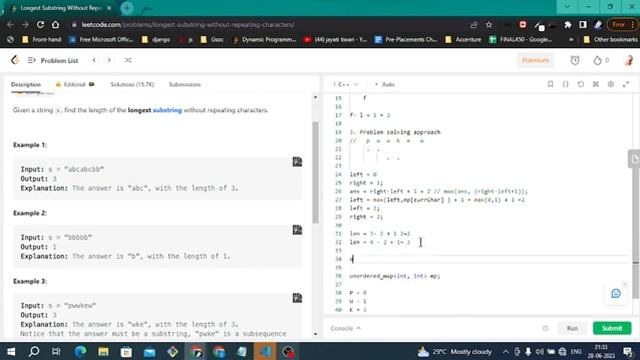This screenshot has width=640, height=360.
Task: Open Other bookmarks folder
Action: [611, 40]
